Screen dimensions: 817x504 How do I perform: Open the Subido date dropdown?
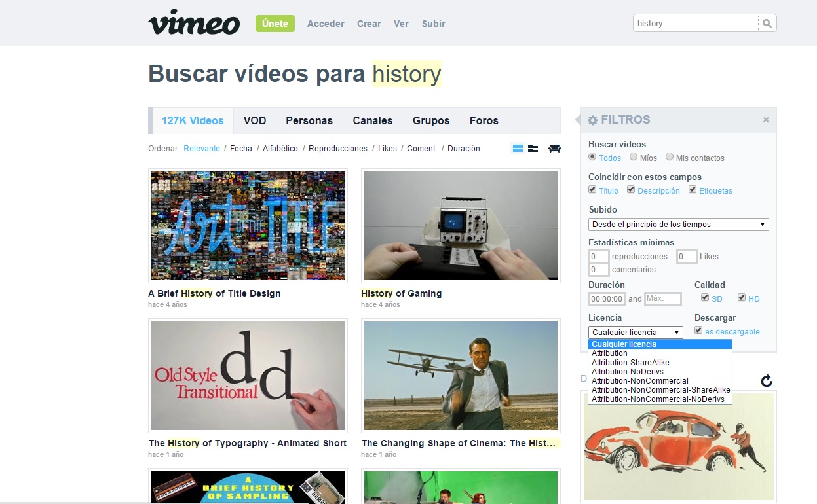click(678, 225)
